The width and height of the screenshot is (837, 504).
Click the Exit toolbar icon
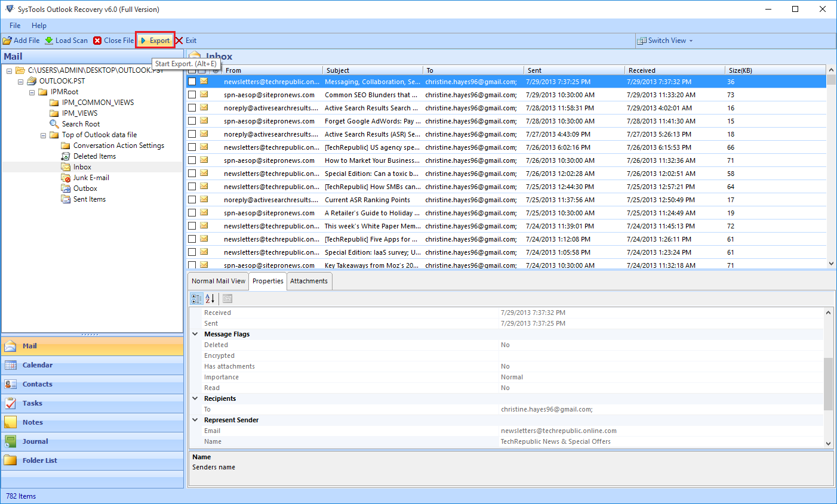point(179,41)
